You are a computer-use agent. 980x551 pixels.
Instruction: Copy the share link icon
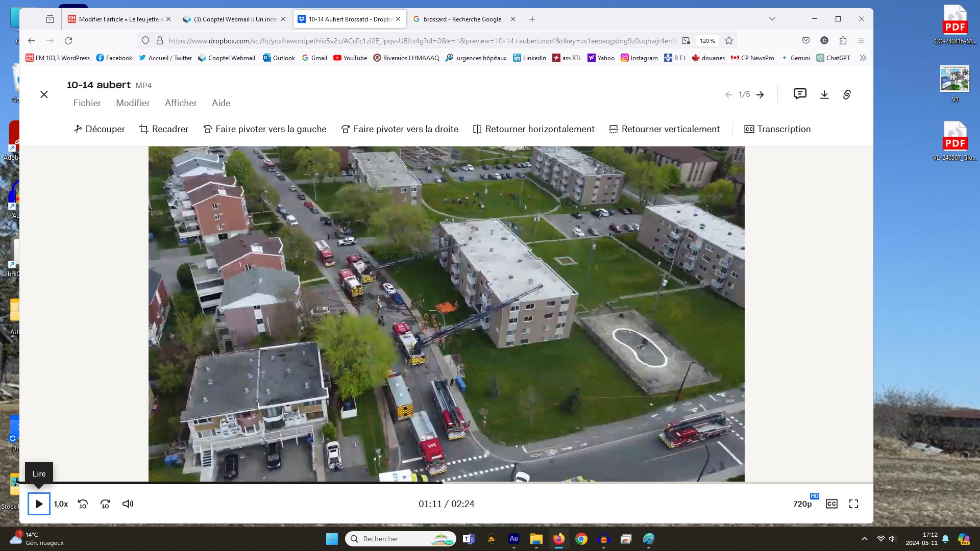pos(847,94)
